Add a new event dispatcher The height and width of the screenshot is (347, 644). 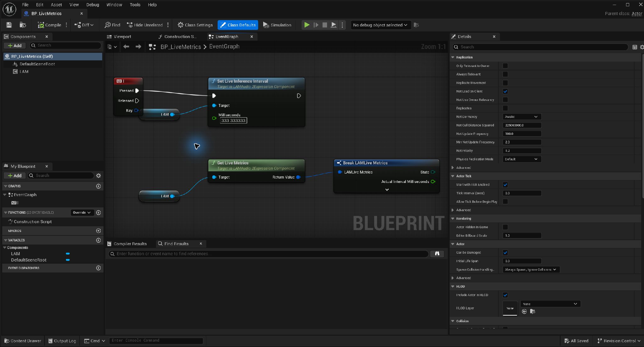[98, 268]
